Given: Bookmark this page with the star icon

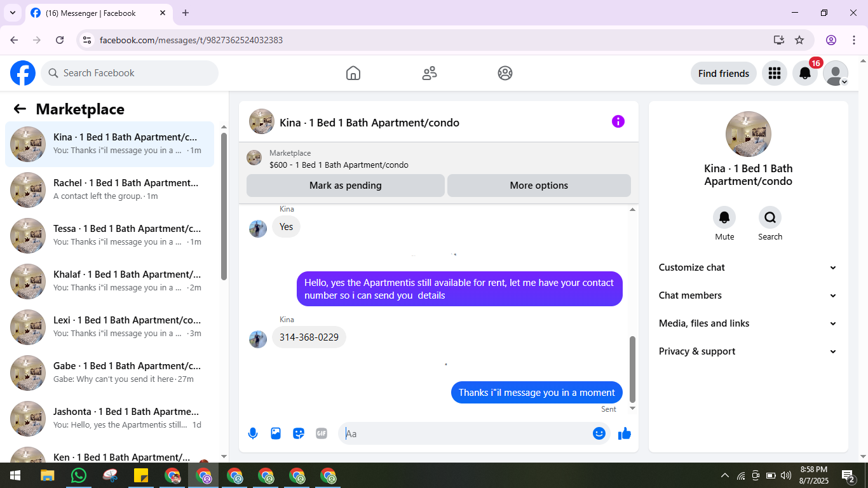Looking at the screenshot, I should (x=799, y=40).
